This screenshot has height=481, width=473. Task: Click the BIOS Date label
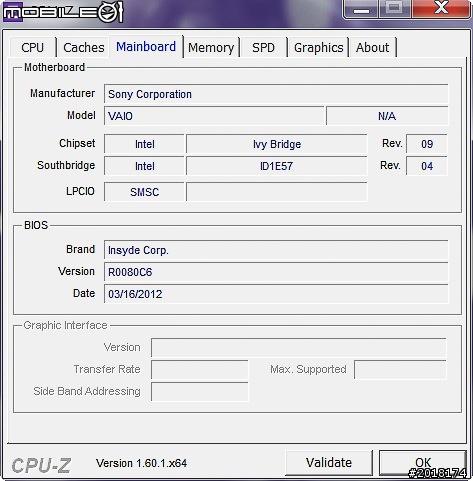(84, 293)
